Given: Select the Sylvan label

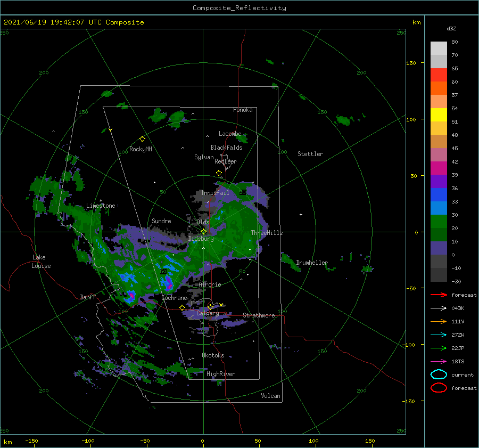Looking at the screenshot, I should [x=204, y=157].
